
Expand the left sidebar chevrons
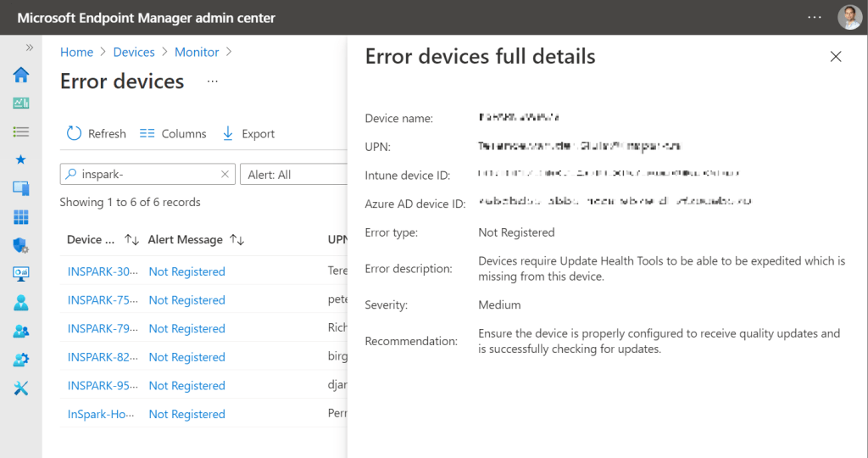[30, 47]
